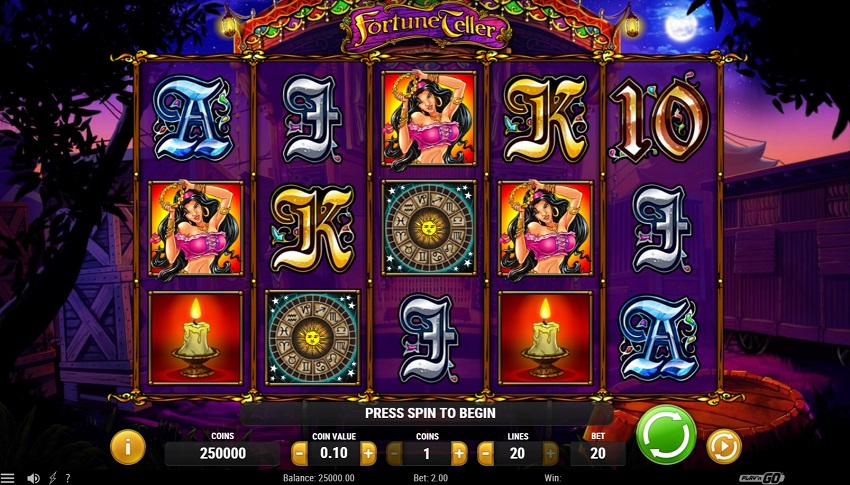Image resolution: width=850 pixels, height=485 pixels.
Task: Select the coin value 0.10 field
Action: point(333,454)
